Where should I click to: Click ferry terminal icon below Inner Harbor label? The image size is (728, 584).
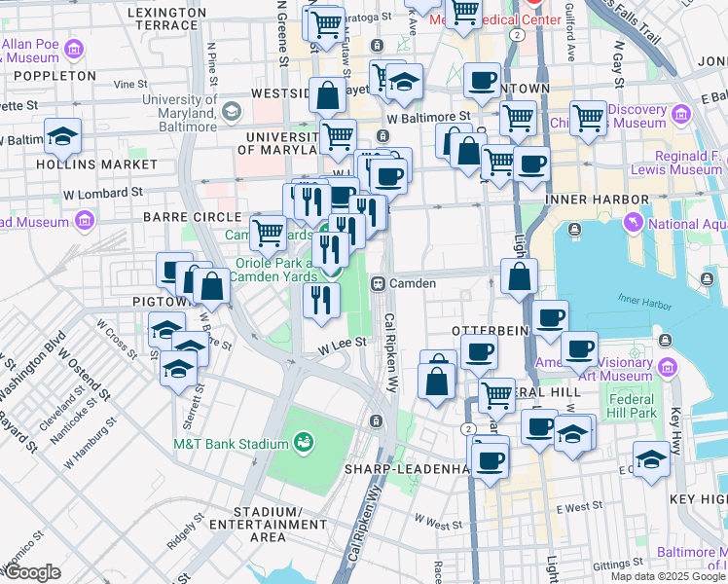pos(575,230)
